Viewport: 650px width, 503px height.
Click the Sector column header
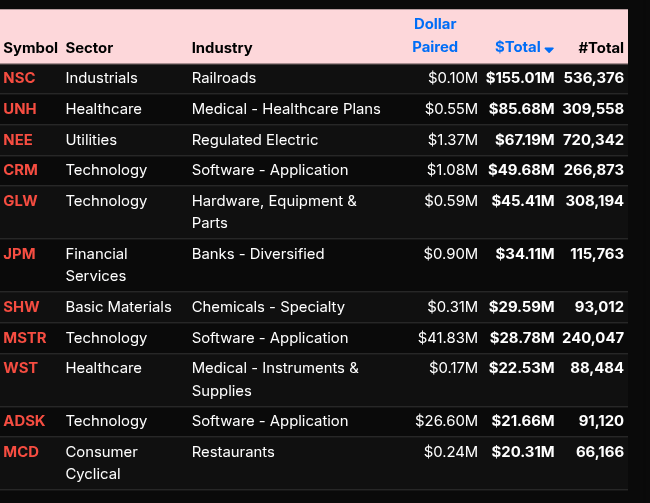89,48
